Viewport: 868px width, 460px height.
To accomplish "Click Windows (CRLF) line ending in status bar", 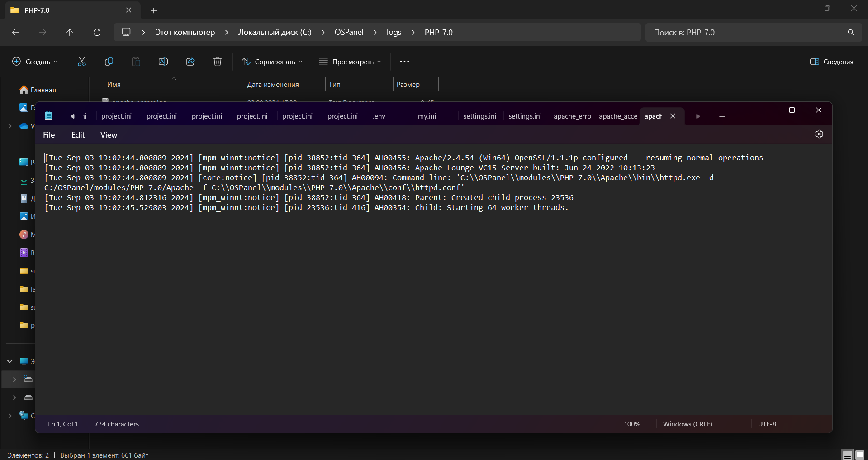I will pyautogui.click(x=688, y=424).
